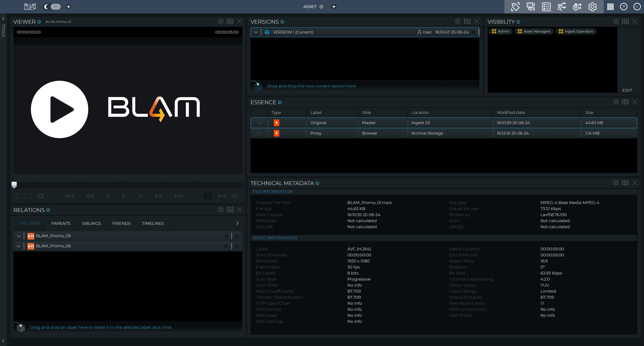
Task: Sort essence table by Size column
Action: point(589,113)
